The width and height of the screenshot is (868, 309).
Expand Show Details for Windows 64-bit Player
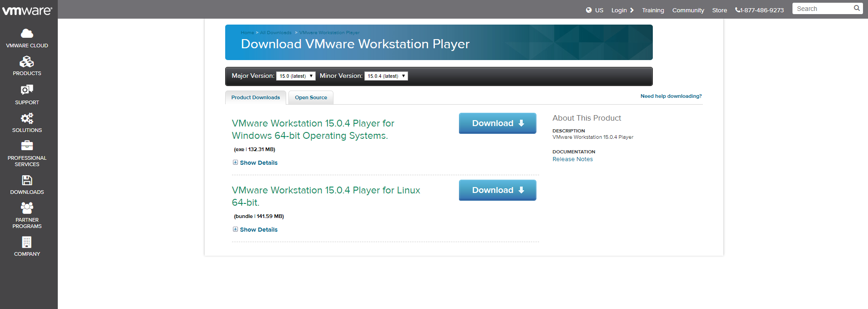click(x=255, y=162)
